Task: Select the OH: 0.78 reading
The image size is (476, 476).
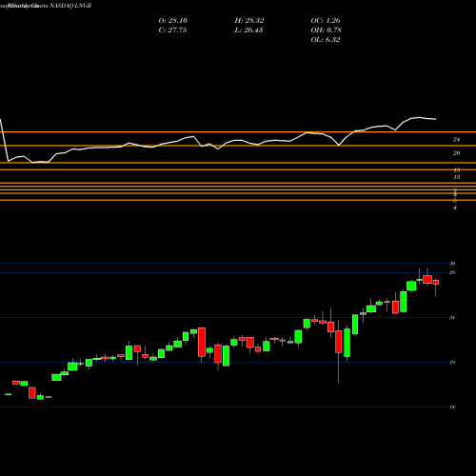Action: coord(326,30)
